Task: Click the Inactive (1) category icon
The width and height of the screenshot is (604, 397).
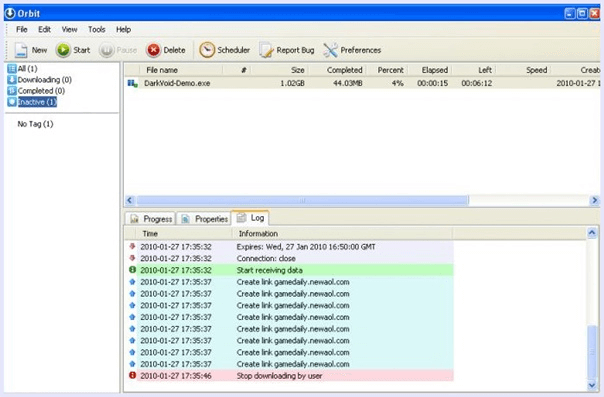Action: click(12, 102)
